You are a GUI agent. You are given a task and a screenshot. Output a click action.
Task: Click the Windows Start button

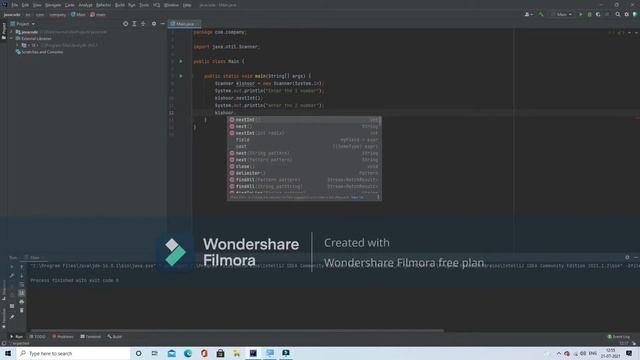[x=8, y=353]
